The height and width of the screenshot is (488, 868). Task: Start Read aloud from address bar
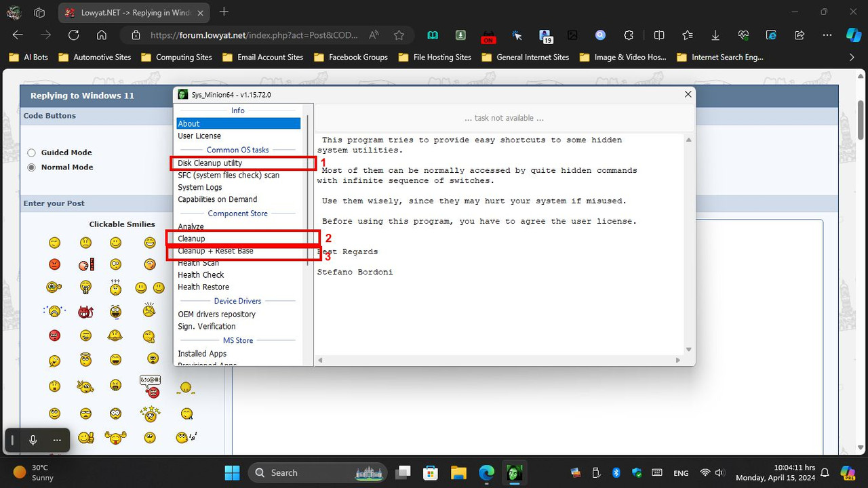pyautogui.click(x=374, y=35)
